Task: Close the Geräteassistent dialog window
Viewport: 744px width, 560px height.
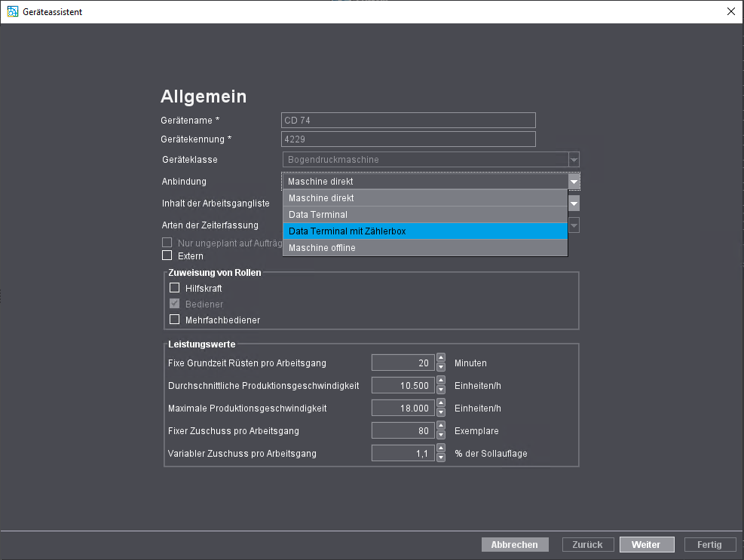Action: 730,11
